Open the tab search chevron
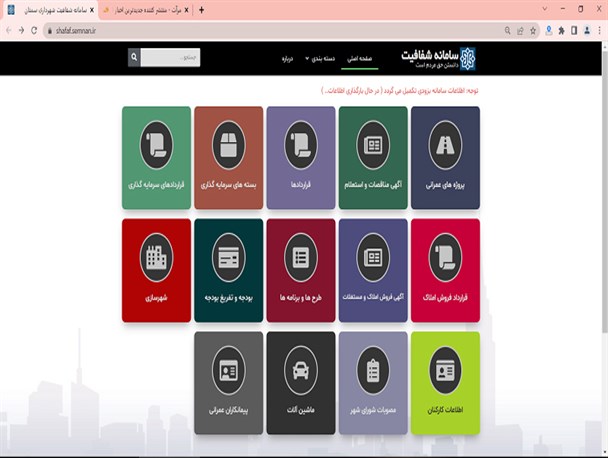 [x=545, y=9]
